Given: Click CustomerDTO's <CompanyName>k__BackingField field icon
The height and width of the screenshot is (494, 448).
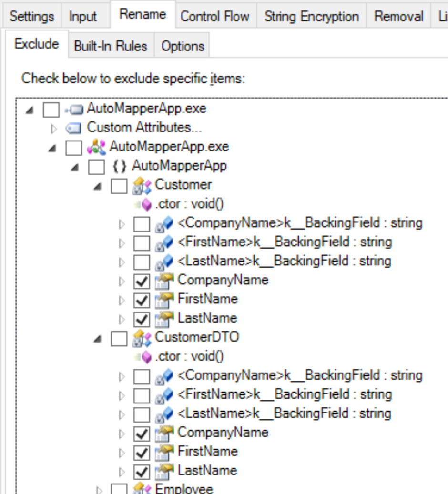Looking at the screenshot, I should (164, 376).
